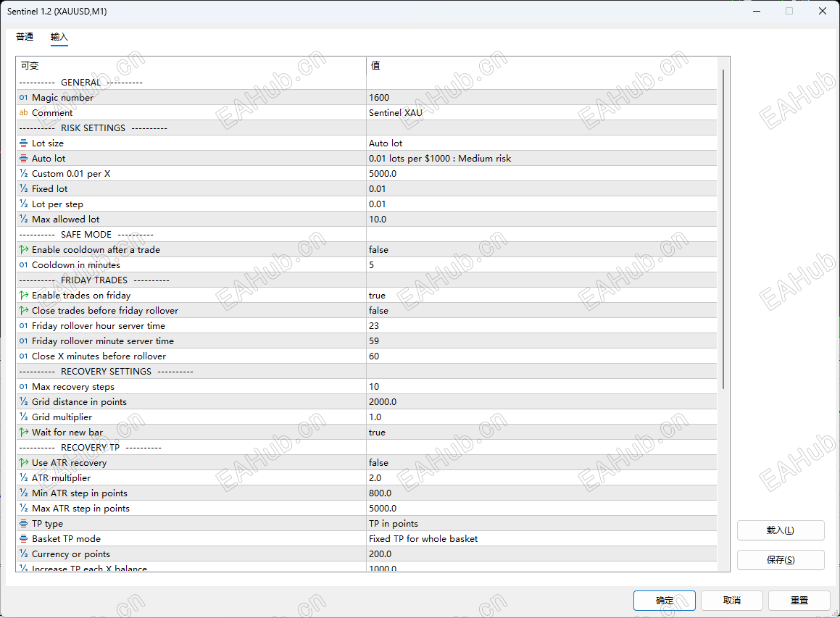Click the integer icon beside Close X minutes before rollover
Viewport: 840px width, 618px height.
[24, 356]
